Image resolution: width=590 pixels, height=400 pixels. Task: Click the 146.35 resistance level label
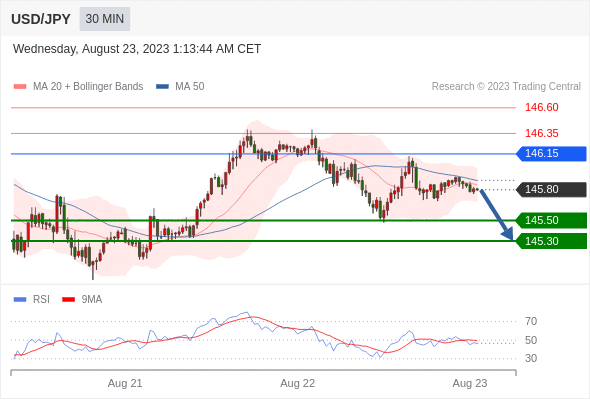pos(541,133)
